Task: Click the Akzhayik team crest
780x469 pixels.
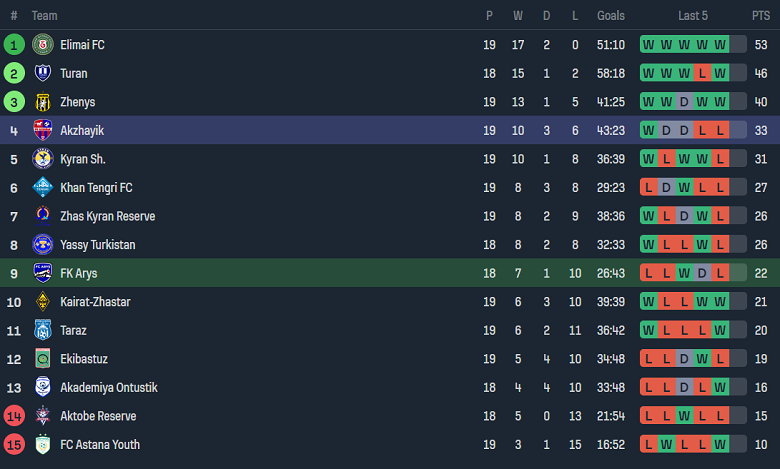Action: click(x=42, y=130)
